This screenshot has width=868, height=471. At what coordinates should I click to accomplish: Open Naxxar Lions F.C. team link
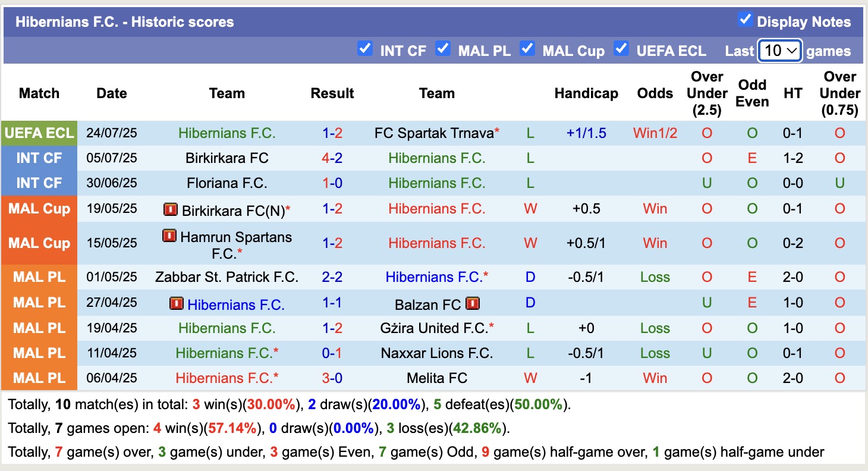tap(437, 353)
